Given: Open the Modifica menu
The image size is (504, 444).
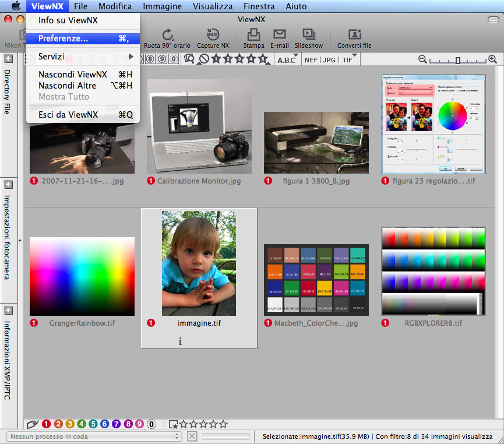Looking at the screenshot, I should click(x=115, y=6).
